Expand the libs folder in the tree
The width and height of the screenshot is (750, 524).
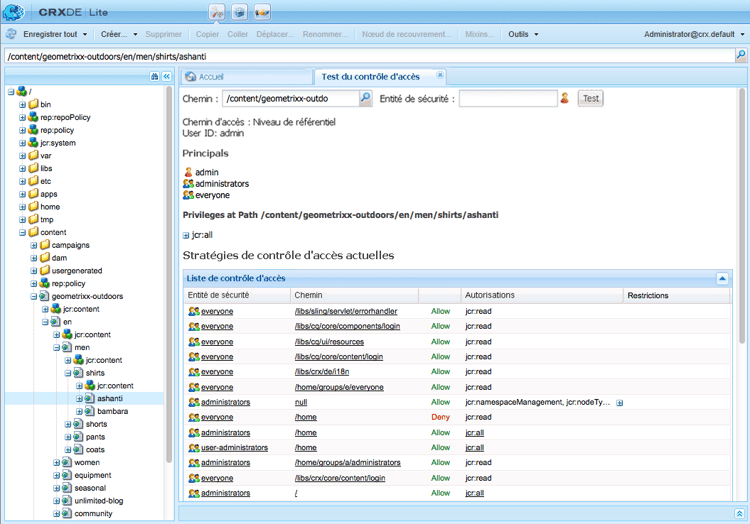tap(22, 168)
